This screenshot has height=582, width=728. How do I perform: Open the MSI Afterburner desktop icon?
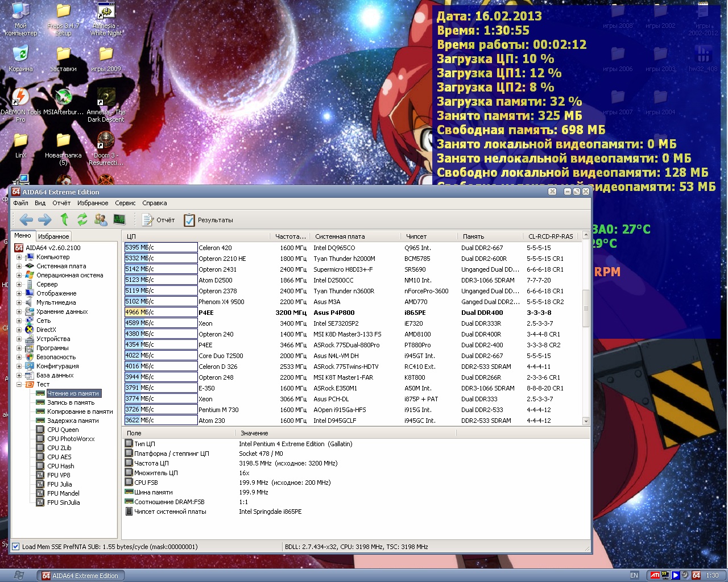point(63,102)
